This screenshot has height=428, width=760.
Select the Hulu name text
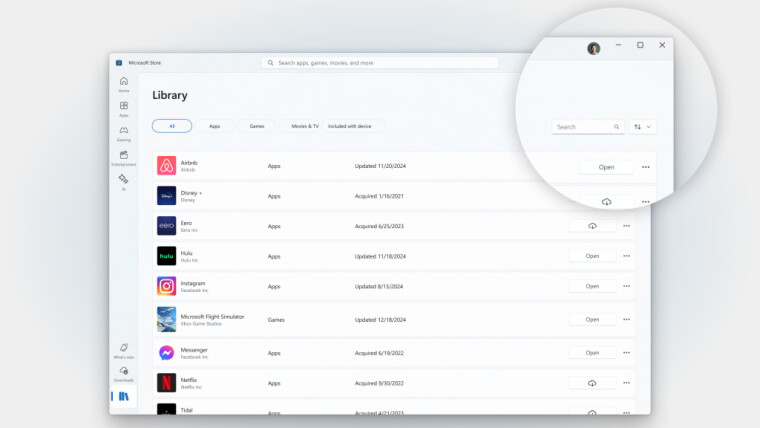point(187,253)
